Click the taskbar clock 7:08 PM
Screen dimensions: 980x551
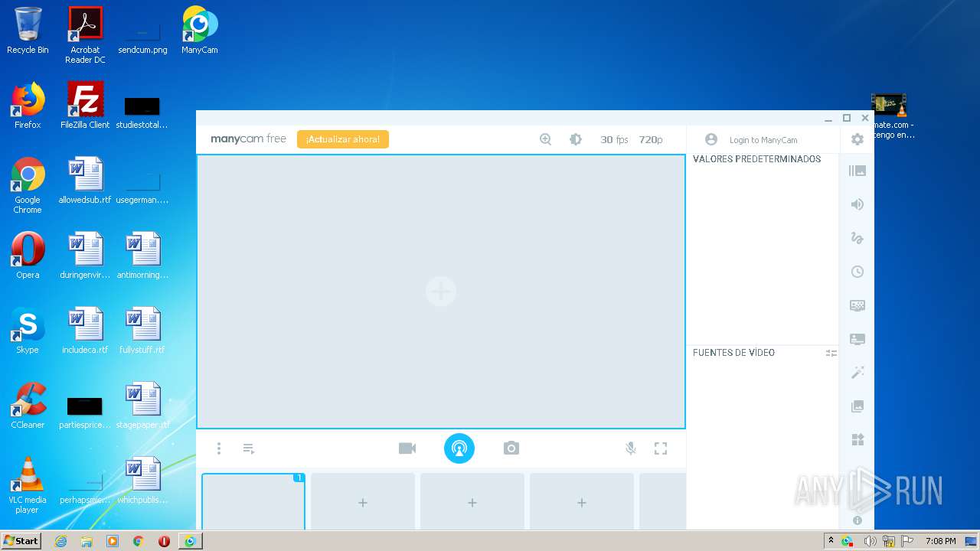(940, 541)
